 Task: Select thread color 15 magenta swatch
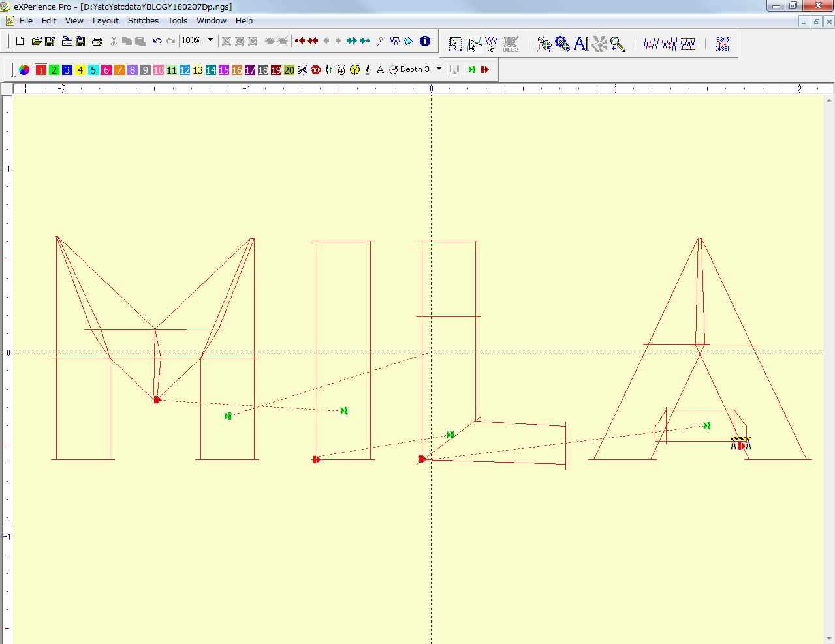tap(224, 70)
